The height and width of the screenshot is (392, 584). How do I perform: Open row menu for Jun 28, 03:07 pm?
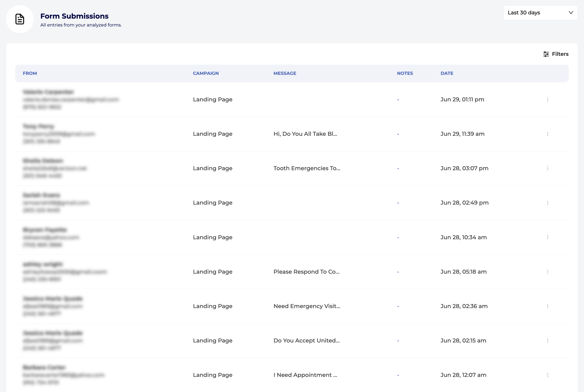point(548,169)
